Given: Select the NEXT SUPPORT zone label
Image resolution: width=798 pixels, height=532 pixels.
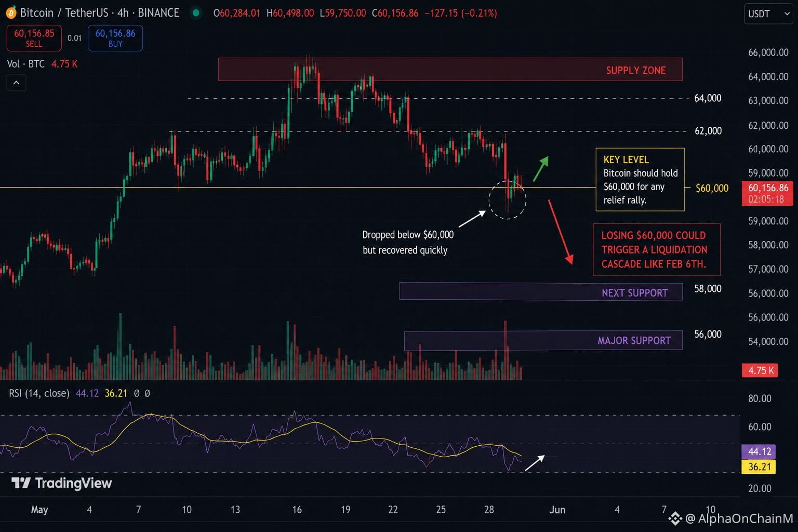Looking at the screenshot, I should click(x=635, y=292).
